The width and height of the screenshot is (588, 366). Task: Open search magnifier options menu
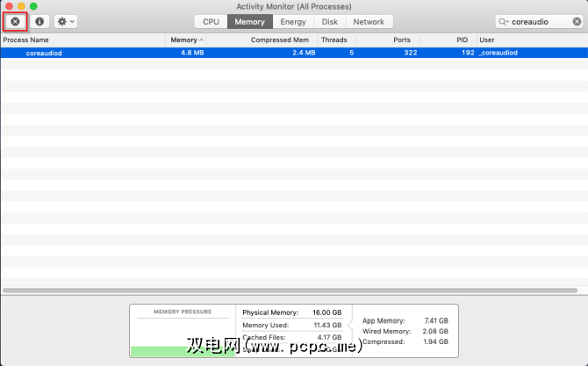[503, 22]
